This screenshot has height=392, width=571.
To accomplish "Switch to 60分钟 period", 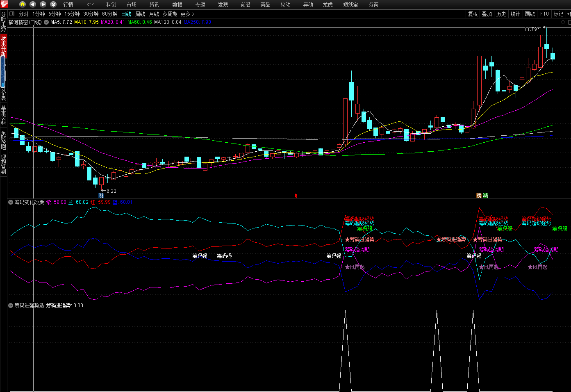I will 110,14.
